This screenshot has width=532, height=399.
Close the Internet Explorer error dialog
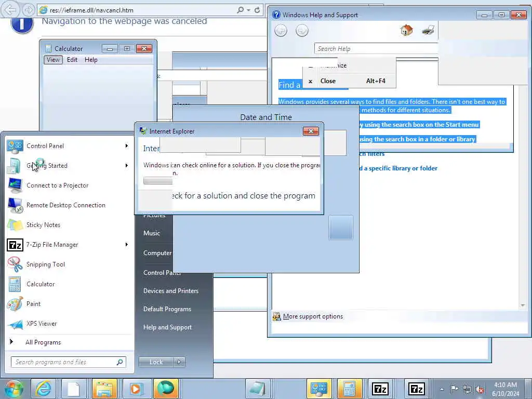click(x=311, y=131)
